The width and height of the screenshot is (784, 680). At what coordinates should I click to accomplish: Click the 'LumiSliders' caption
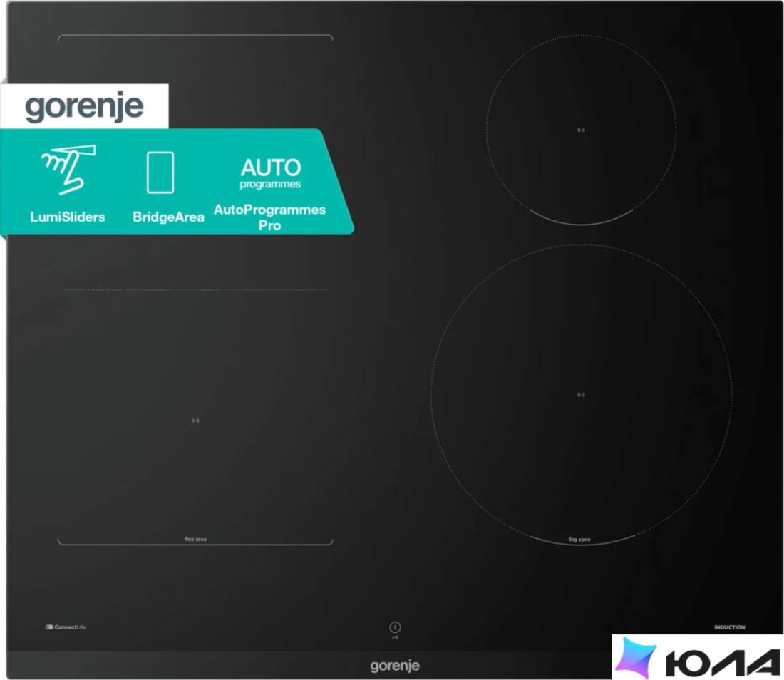tap(68, 217)
